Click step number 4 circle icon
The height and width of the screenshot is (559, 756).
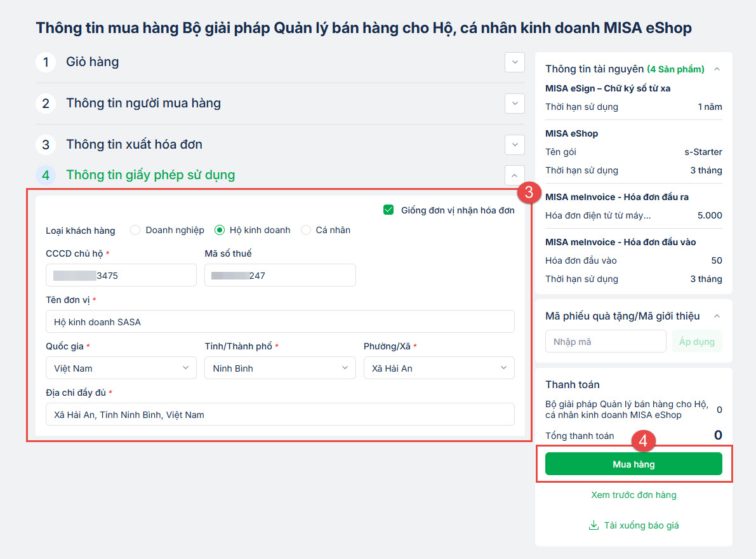(x=46, y=175)
